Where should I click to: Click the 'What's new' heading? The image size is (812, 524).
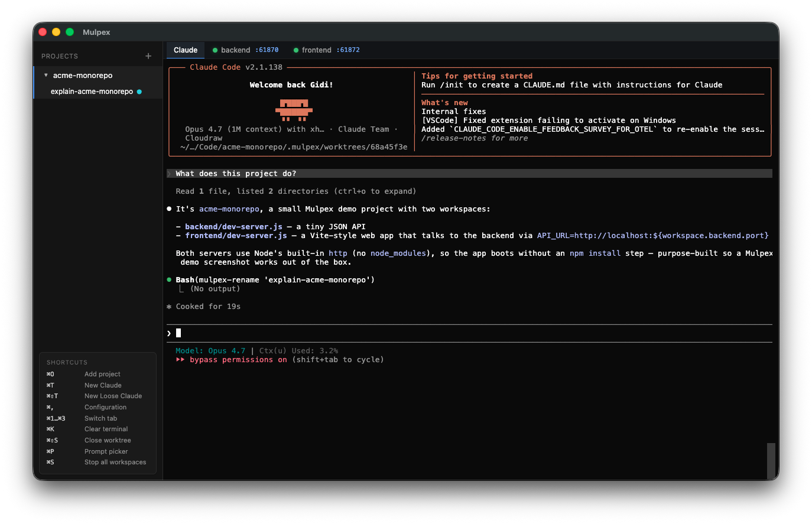444,103
